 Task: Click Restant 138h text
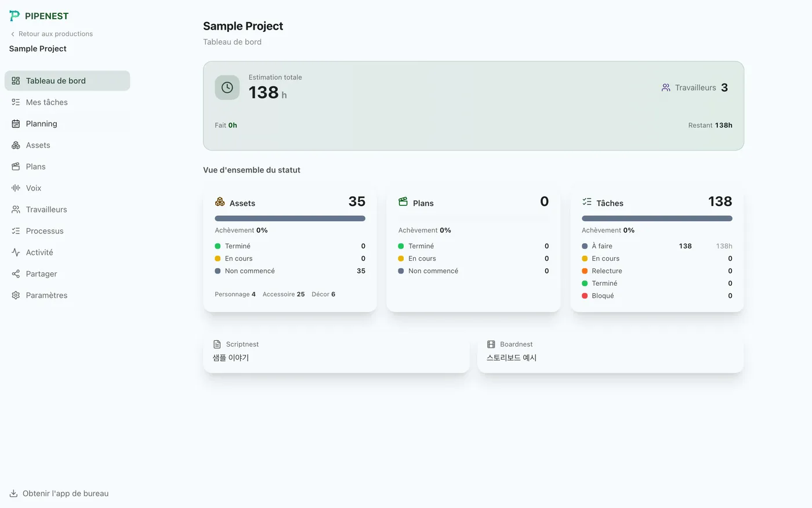pyautogui.click(x=710, y=125)
